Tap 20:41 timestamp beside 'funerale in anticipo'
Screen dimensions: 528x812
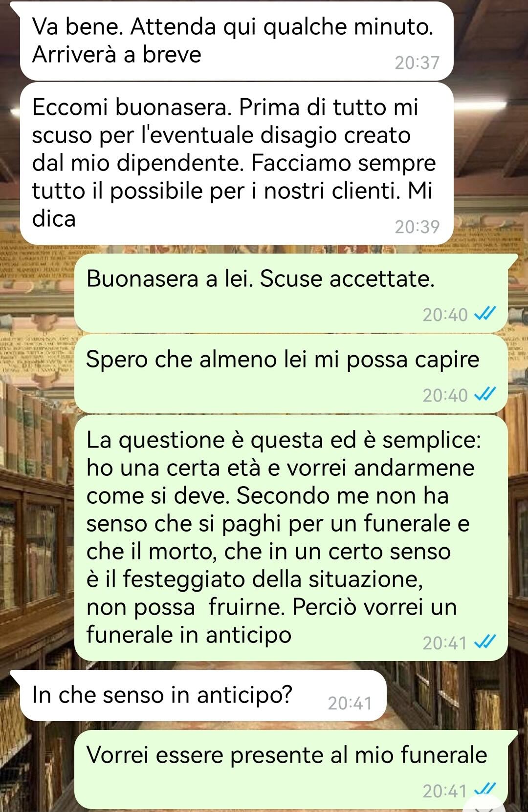coord(445,642)
